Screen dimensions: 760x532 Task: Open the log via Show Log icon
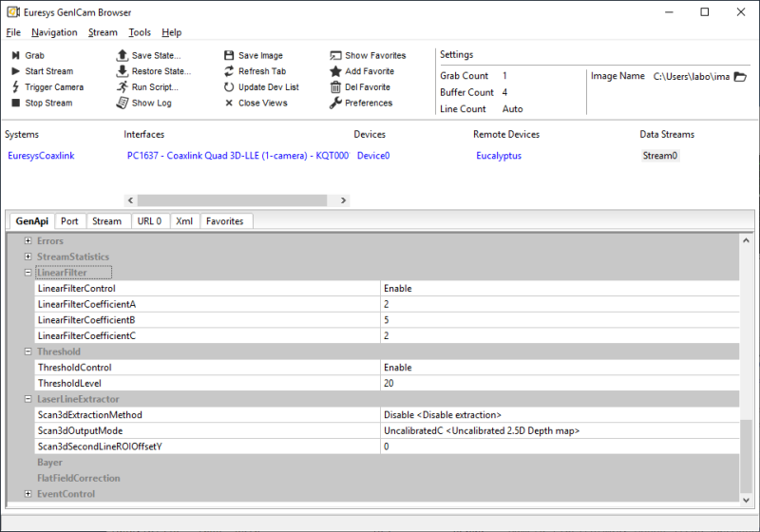point(123,103)
